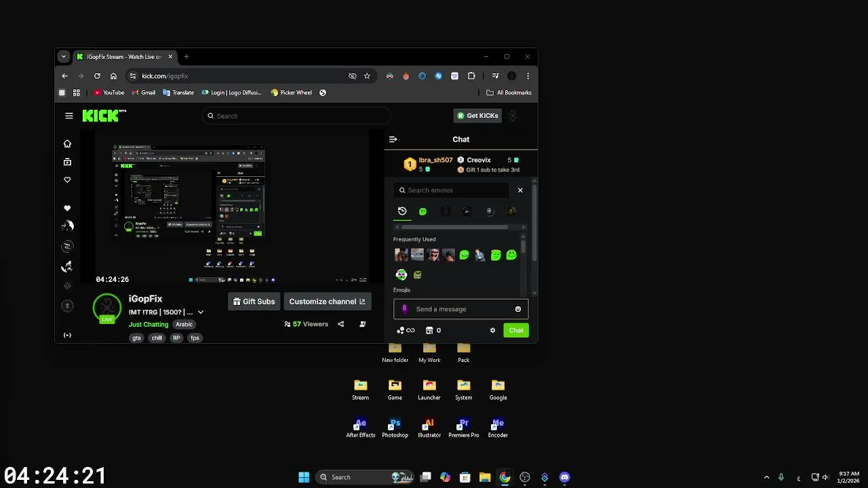Screen dimensions: 868x488
Task: Open the Following heart outline icon
Action: coord(67,180)
